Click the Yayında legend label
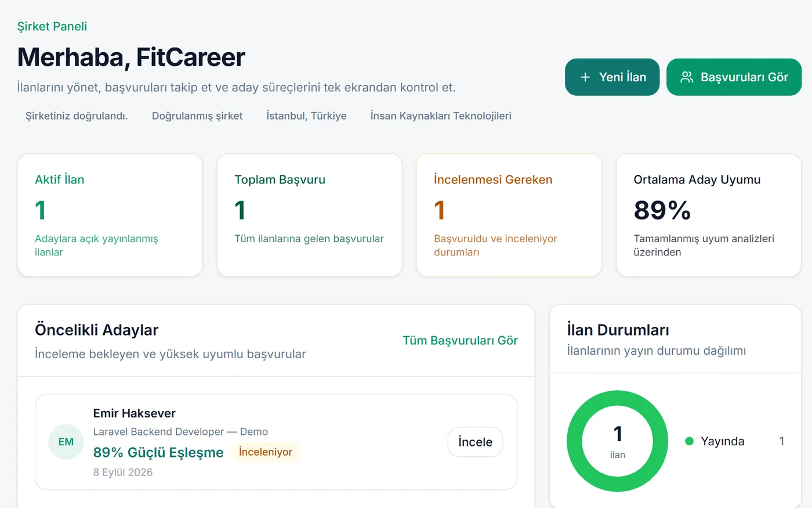This screenshot has width=812, height=508. click(722, 441)
